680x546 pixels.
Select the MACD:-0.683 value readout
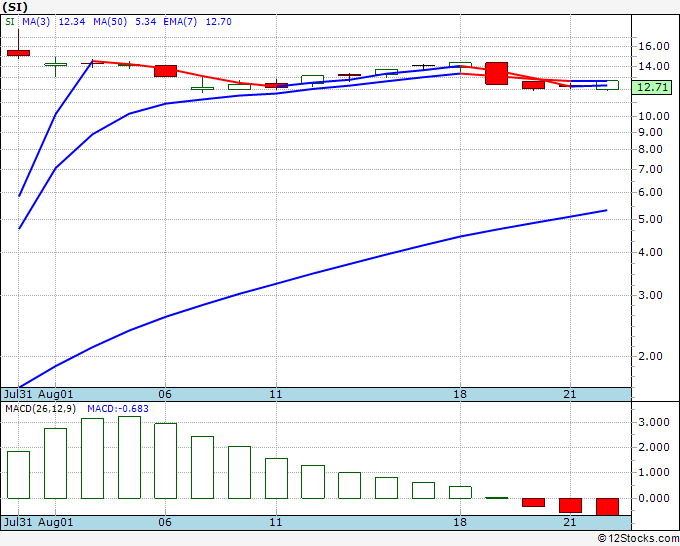(x=118, y=409)
